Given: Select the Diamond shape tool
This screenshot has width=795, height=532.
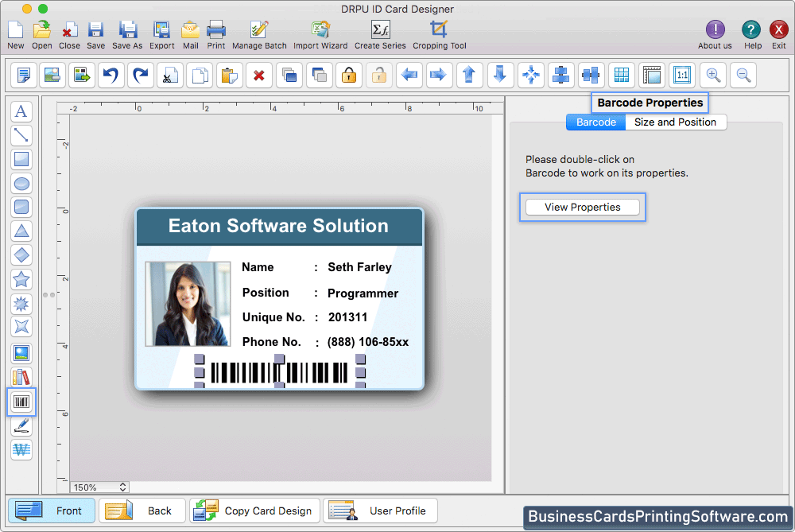Looking at the screenshot, I should click(x=21, y=254).
